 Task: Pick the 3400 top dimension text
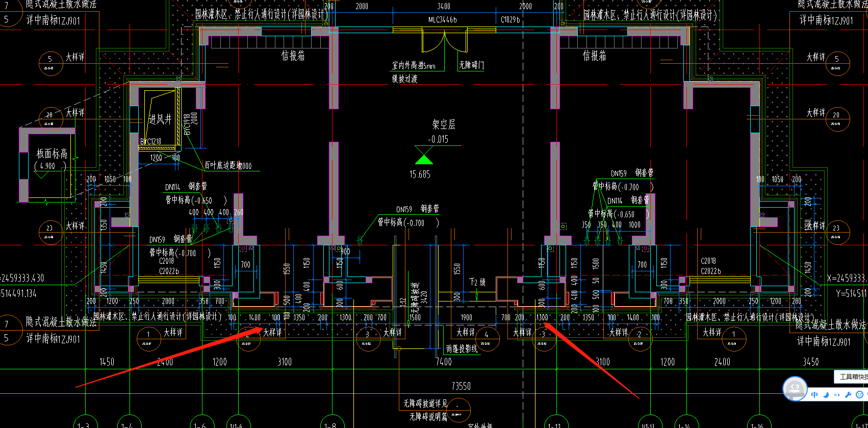[444, 6]
